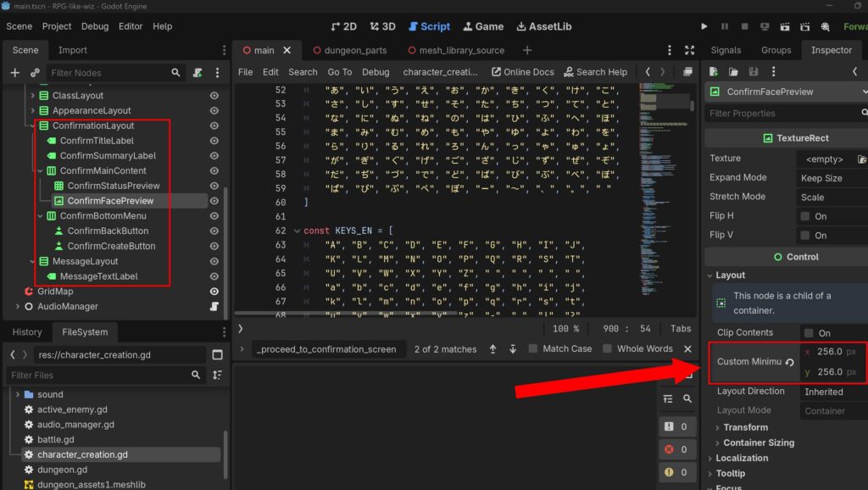Hide the GridMap node
The width and height of the screenshot is (868, 490).
coord(214,292)
